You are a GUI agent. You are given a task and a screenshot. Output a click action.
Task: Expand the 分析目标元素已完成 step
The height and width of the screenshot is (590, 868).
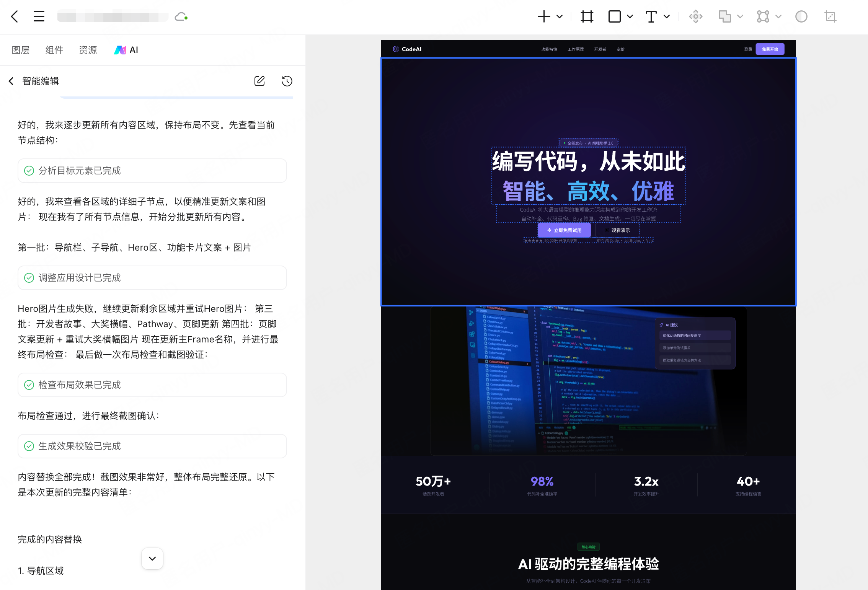click(152, 171)
